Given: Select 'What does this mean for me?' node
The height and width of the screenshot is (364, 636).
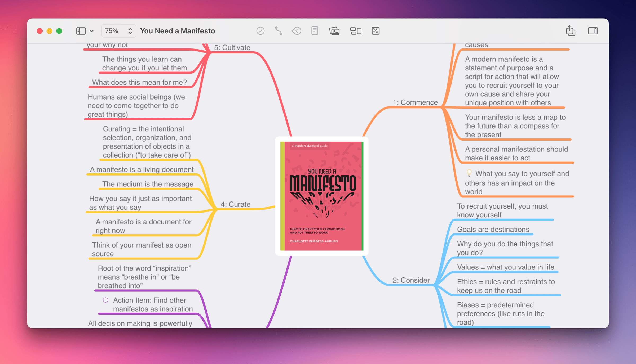Looking at the screenshot, I should point(139,82).
